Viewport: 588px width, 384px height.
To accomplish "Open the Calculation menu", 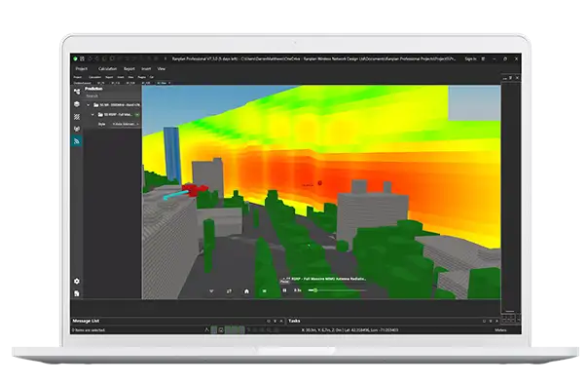I will point(108,68).
